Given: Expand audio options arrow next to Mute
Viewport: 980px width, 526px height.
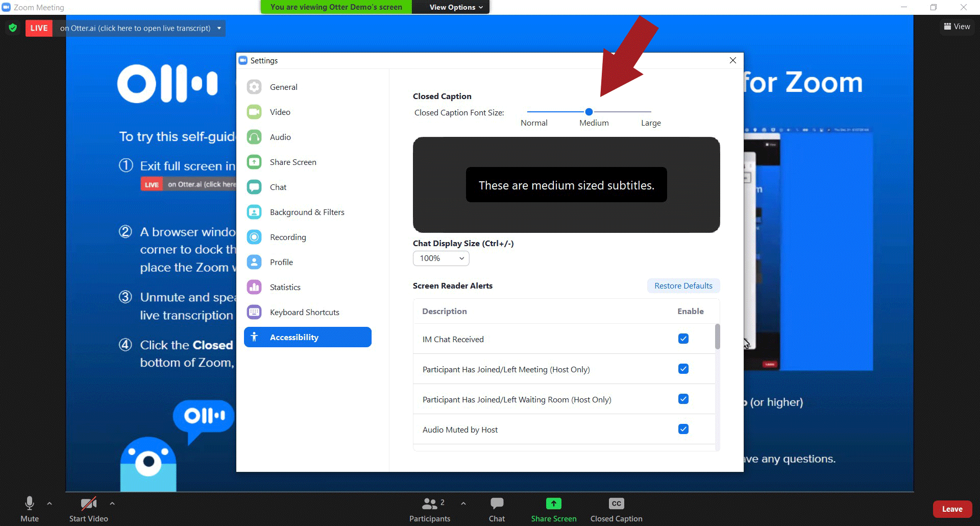Looking at the screenshot, I should [50, 504].
